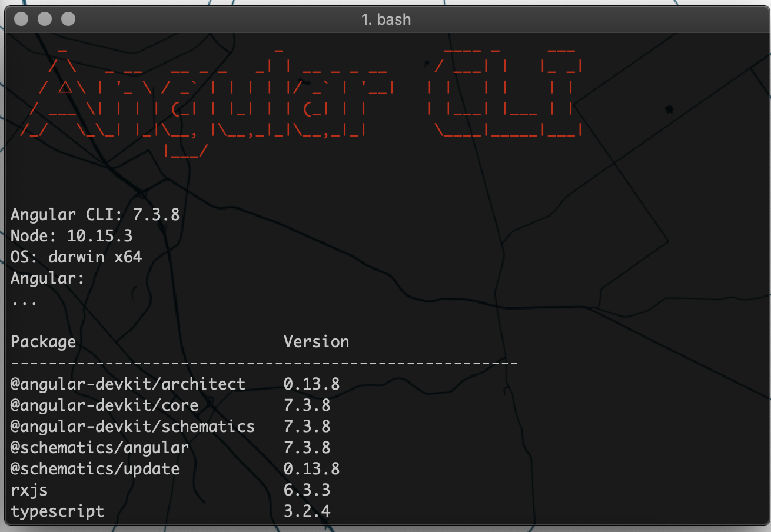
Task: Click typescript version 3.2.4
Action: click(307, 511)
